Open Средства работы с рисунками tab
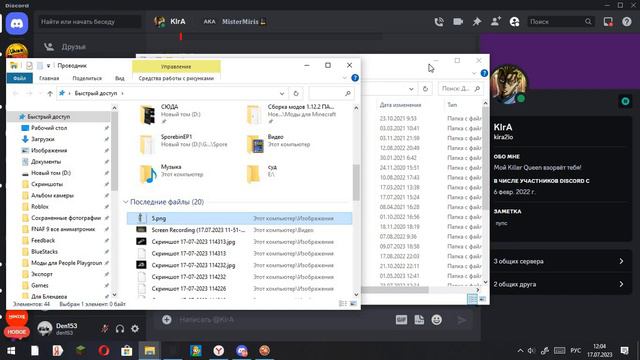 click(176, 78)
